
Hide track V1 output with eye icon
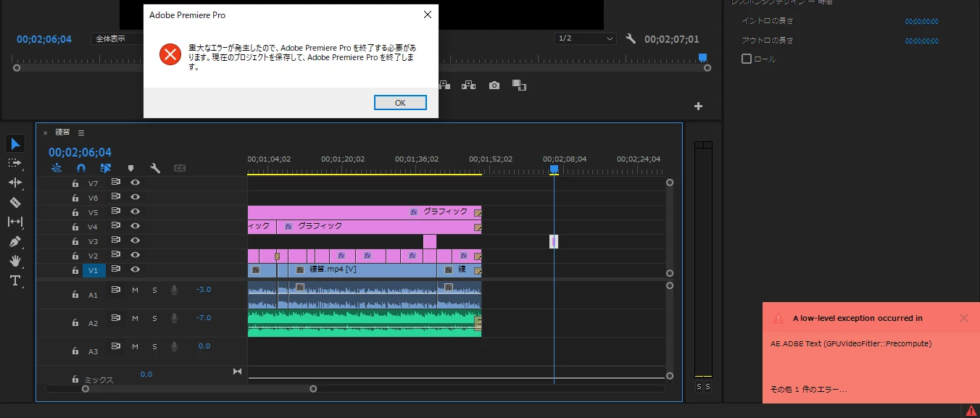click(135, 269)
